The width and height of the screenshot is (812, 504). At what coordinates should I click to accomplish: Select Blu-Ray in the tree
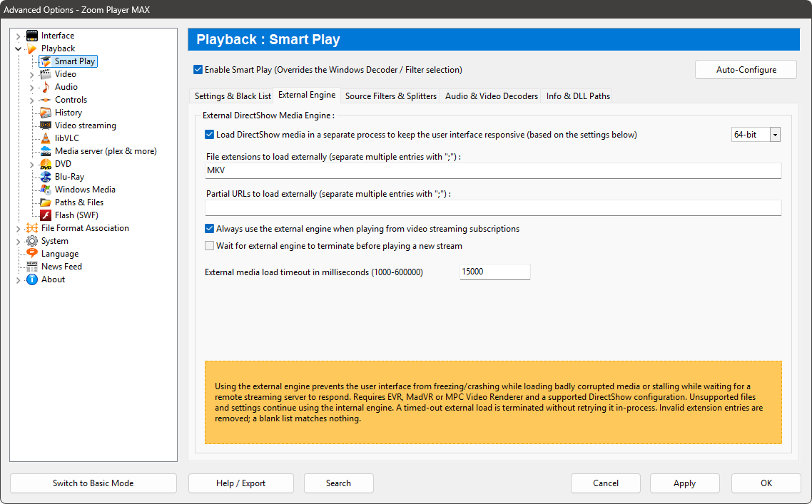[x=69, y=177]
